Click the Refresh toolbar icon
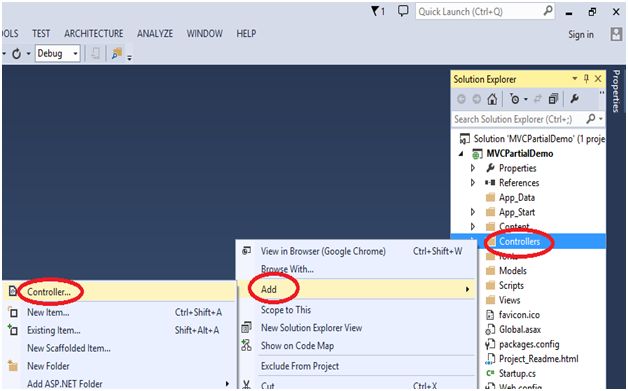Image resolution: width=628 pixels, height=391 pixels. pos(16,53)
